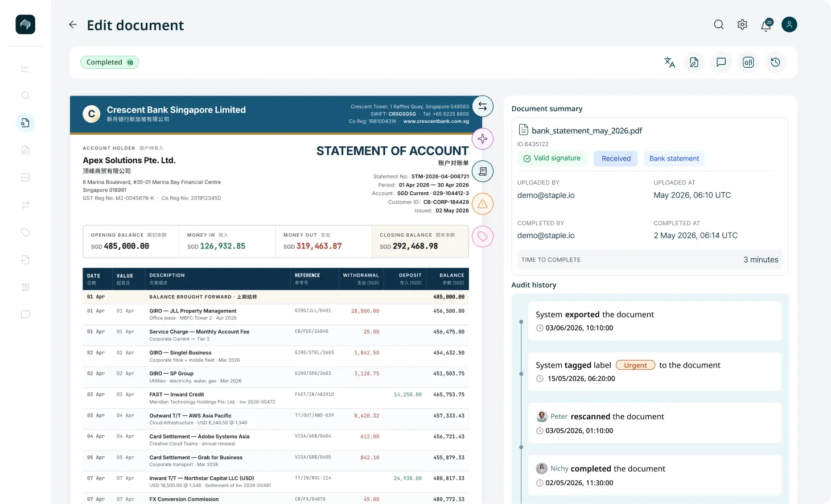The height and width of the screenshot is (504, 831).
Task: Open the settings gear in the header
Action: point(742,24)
